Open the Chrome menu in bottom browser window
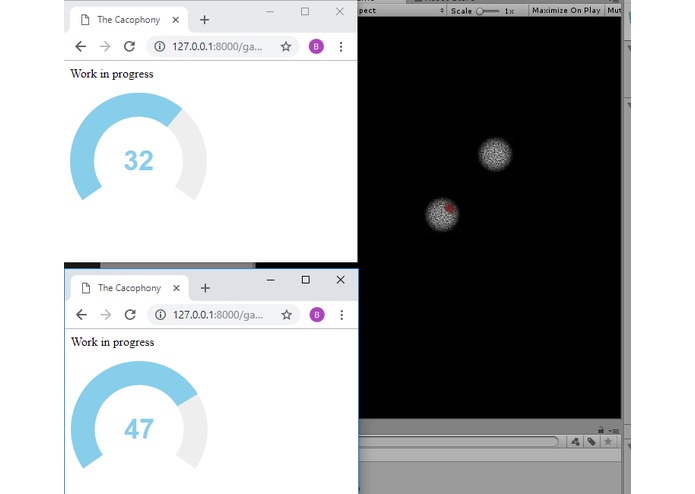Viewport: 695px width, 494px height. (342, 315)
